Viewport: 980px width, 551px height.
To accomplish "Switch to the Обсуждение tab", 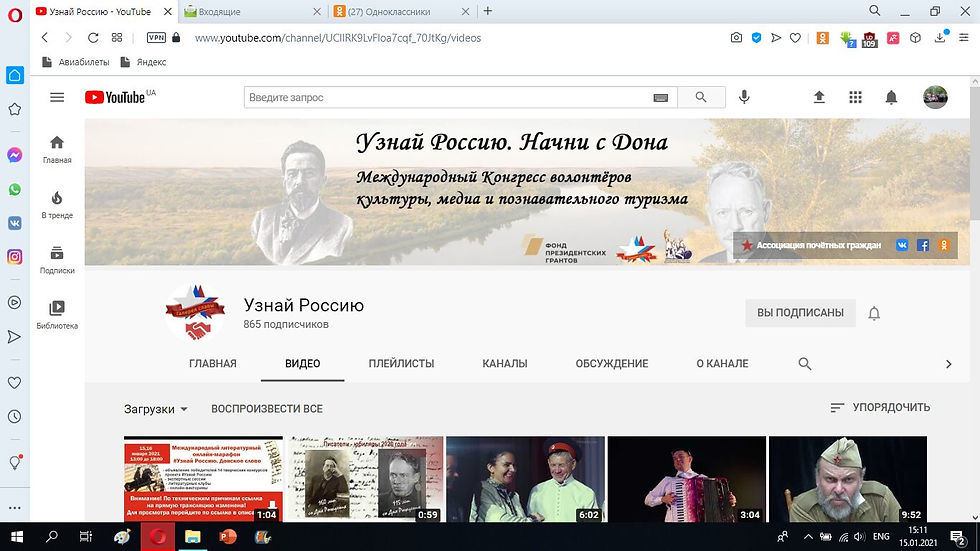I will (612, 364).
